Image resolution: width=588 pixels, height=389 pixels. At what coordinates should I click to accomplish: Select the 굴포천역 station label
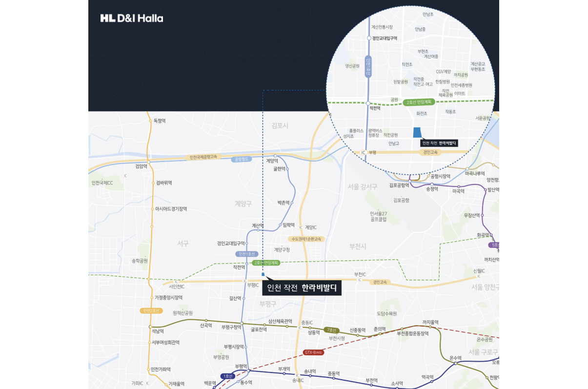coord(259,329)
